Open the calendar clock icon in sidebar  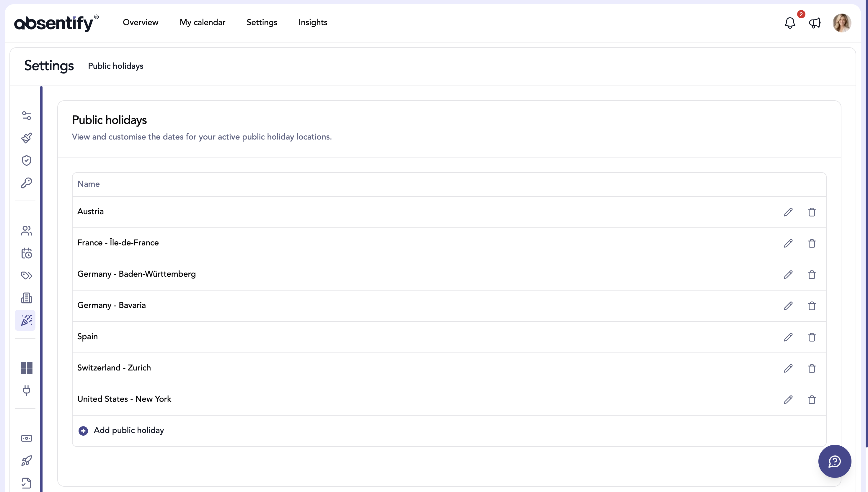[26, 253]
